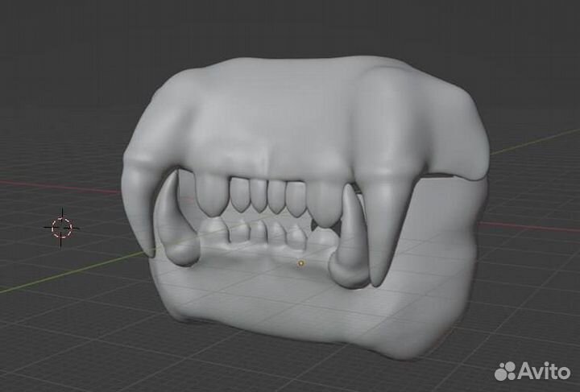Viewport: 580px width, 392px height.
Task: Click the red-white 3D cursor crosshair
Action: (61, 228)
